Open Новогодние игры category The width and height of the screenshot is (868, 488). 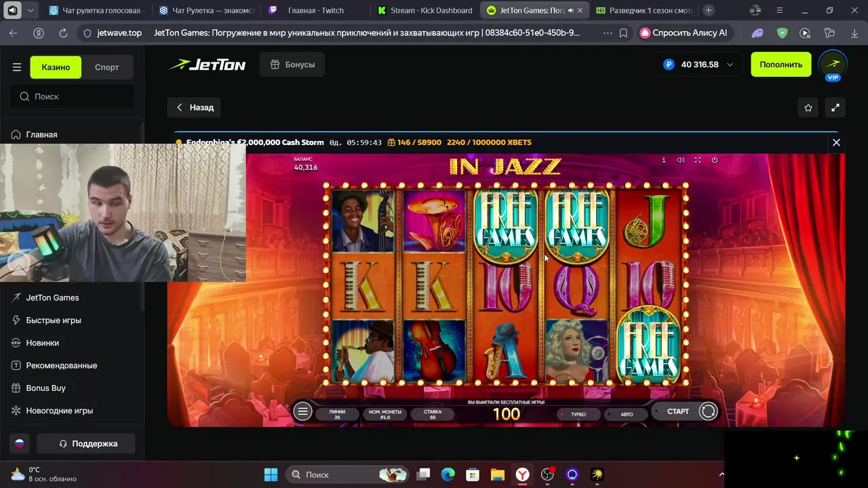click(59, 411)
